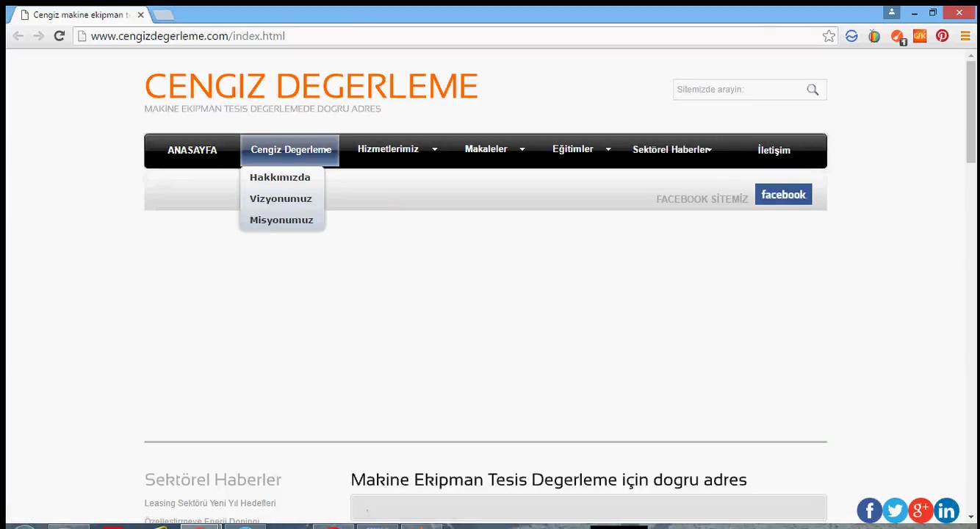Screen dimensions: 980x529
Task: Expand the Eğitimler dropdown menu
Action: (x=580, y=149)
